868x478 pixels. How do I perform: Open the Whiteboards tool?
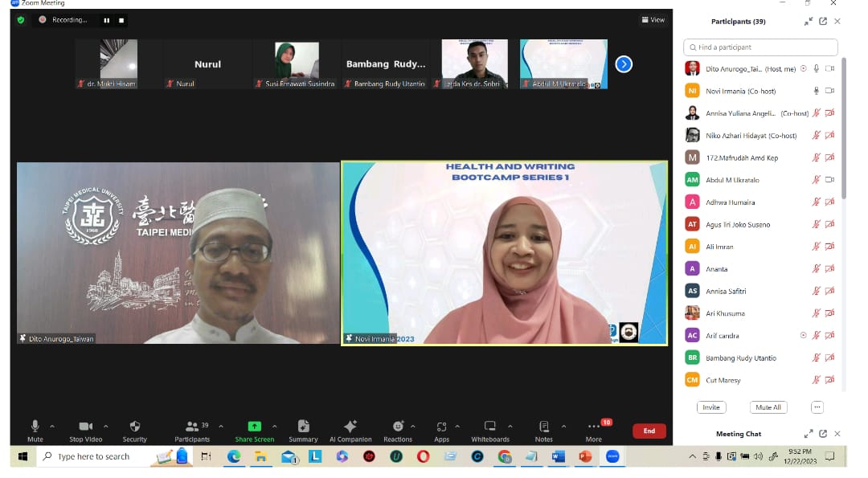pos(489,427)
